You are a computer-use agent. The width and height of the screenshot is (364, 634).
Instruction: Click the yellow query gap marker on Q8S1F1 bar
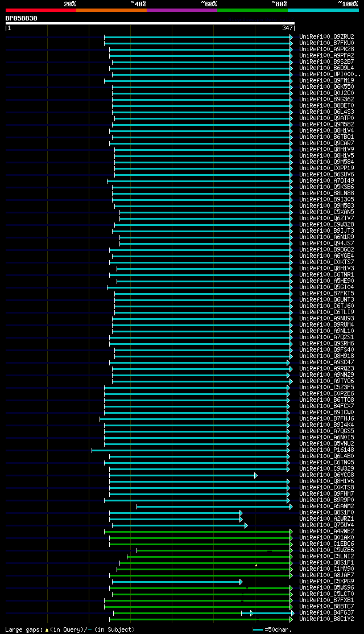coord(256,565)
